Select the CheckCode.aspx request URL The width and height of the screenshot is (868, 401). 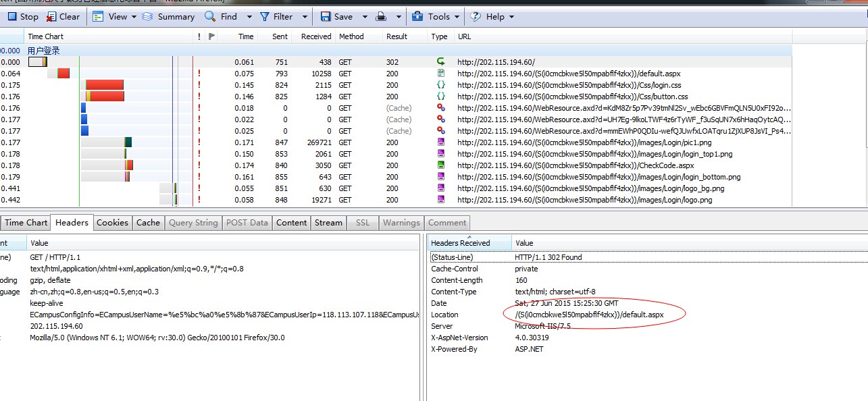click(x=576, y=165)
